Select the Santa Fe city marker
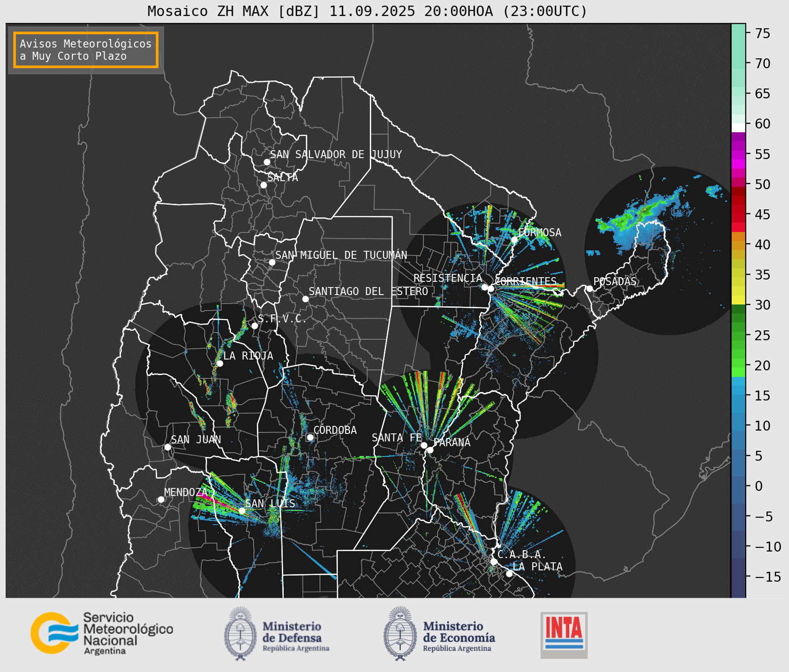Screen dimensions: 789x672 (x=424, y=445)
